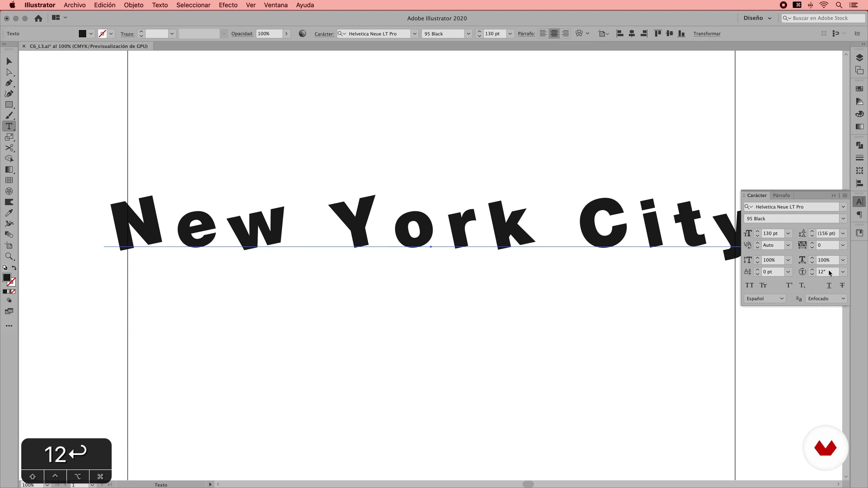Open the Texto menu
This screenshot has width=868, height=488.
[x=160, y=5]
